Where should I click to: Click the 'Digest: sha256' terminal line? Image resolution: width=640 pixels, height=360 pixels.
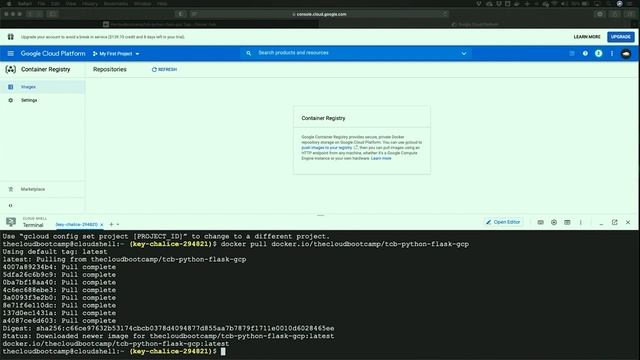pyautogui.click(x=168, y=329)
